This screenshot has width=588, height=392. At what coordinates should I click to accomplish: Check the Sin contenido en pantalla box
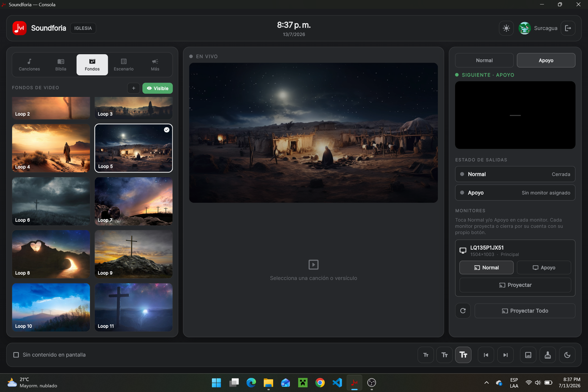16,355
